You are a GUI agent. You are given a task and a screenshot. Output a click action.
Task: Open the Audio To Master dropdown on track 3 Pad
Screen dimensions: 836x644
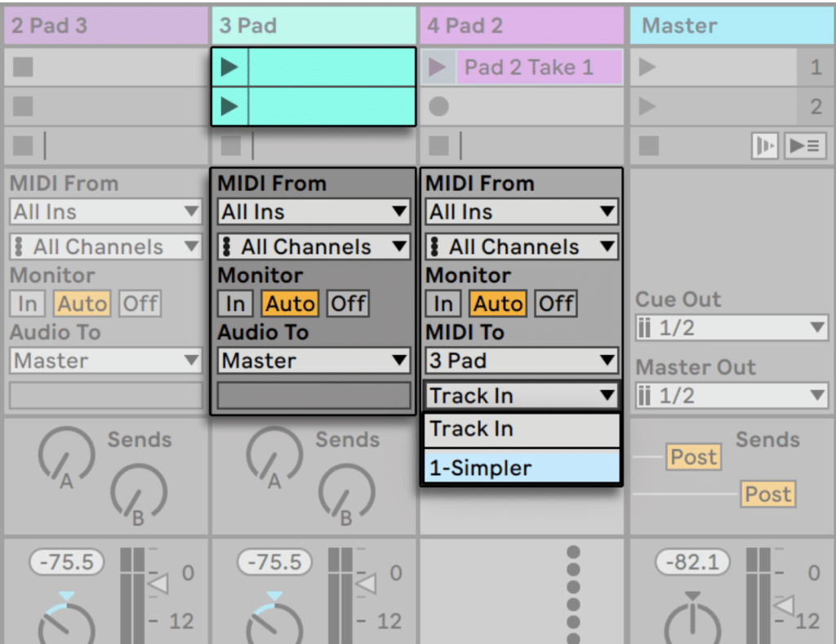(313, 360)
